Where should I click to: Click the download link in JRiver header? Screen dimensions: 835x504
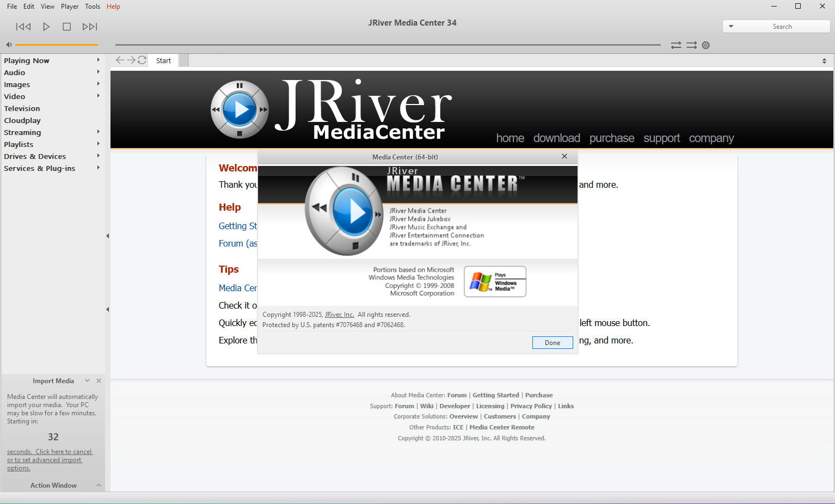point(557,138)
